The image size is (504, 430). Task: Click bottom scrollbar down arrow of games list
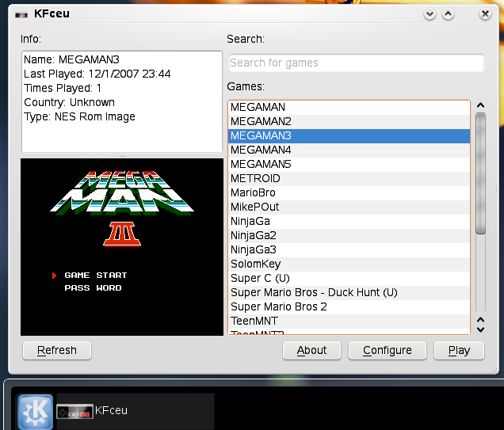click(x=480, y=329)
